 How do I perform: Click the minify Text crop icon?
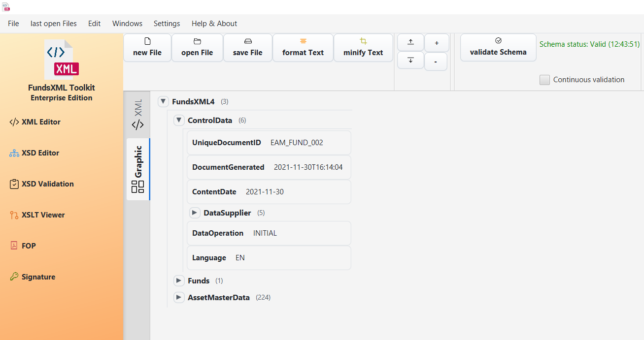(363, 41)
